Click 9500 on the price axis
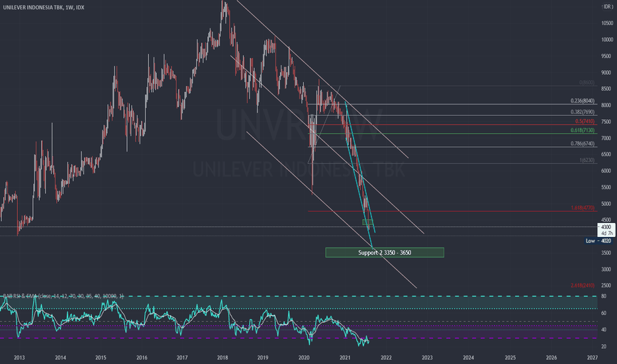The width and height of the screenshot is (617, 364). click(606, 56)
